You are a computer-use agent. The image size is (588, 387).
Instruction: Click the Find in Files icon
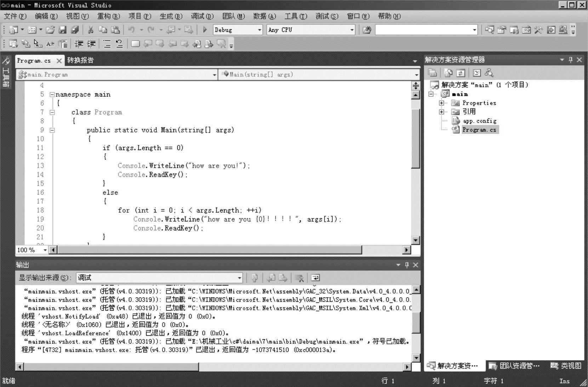click(367, 30)
